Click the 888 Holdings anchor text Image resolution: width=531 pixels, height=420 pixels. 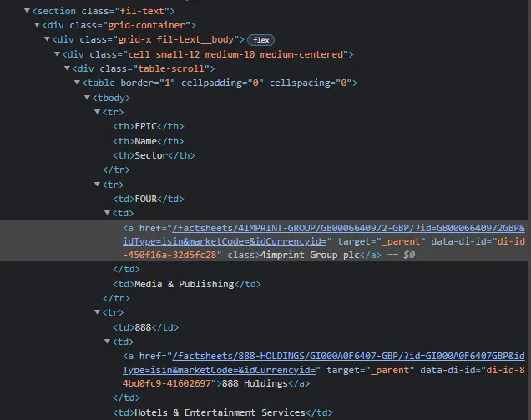click(255, 383)
